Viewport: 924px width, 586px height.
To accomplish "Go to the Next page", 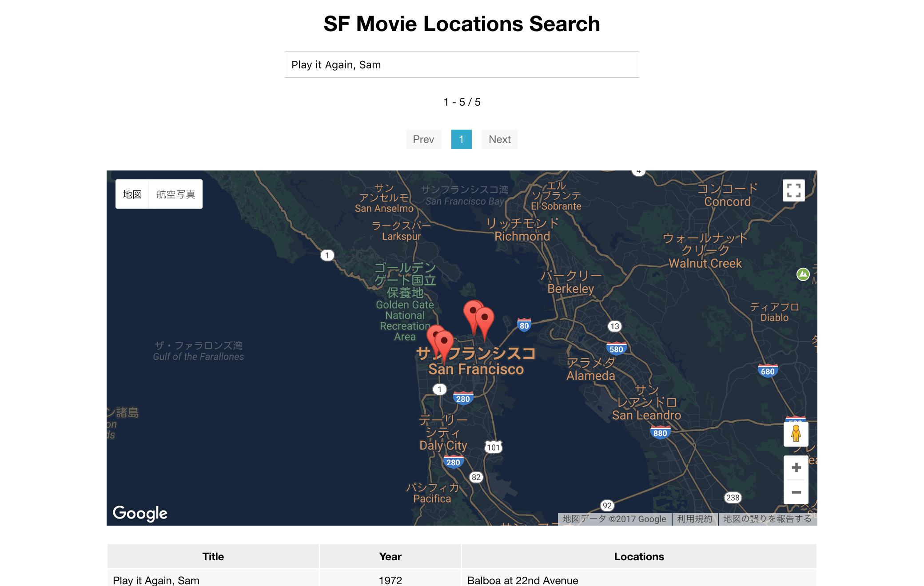I will [x=499, y=139].
